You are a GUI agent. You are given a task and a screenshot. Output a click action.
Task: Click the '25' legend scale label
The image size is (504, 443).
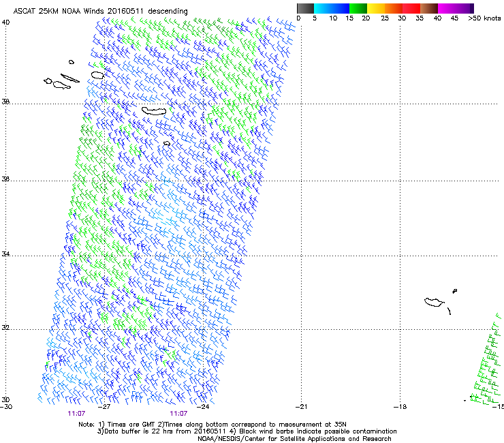(x=385, y=18)
